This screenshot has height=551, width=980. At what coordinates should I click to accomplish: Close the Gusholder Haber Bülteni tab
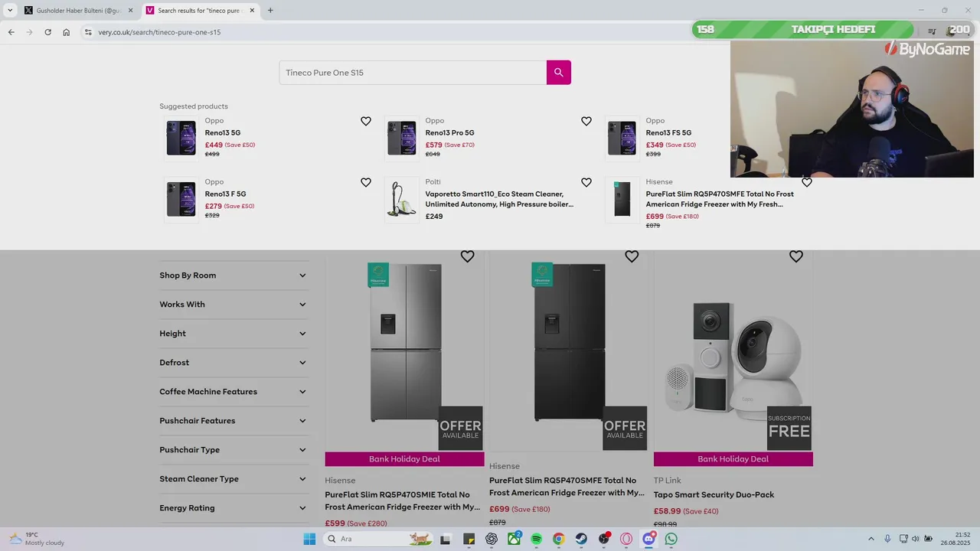pyautogui.click(x=130, y=11)
